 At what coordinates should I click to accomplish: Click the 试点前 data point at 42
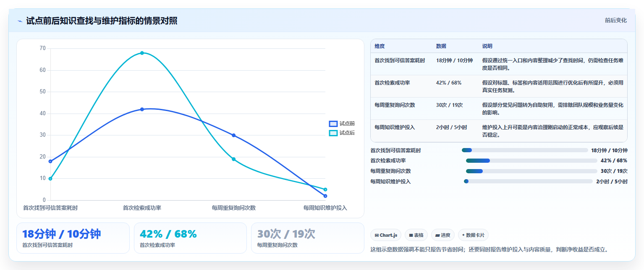(142, 109)
